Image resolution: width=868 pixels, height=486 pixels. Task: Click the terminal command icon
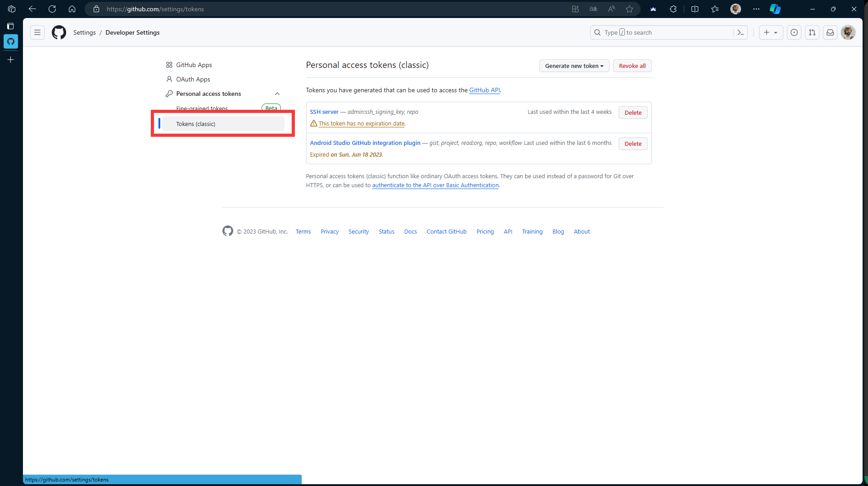(741, 32)
